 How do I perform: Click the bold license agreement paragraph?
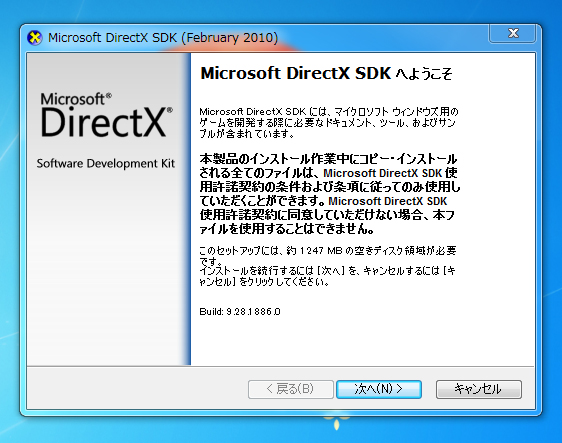point(330,194)
